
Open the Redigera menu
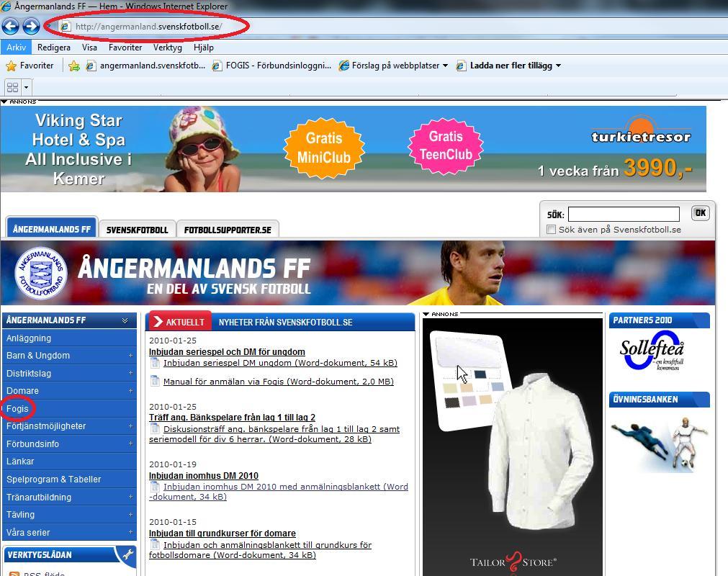[x=54, y=48]
